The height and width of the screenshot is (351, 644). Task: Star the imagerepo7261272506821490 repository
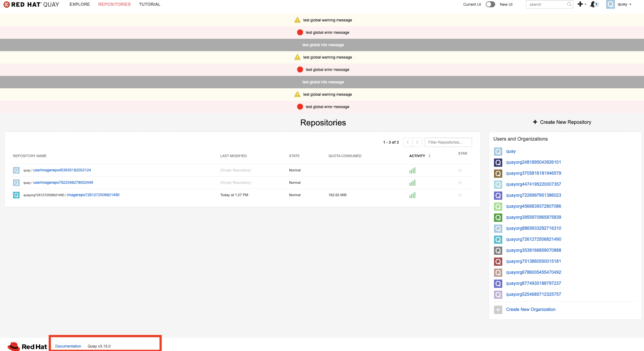pos(460,195)
